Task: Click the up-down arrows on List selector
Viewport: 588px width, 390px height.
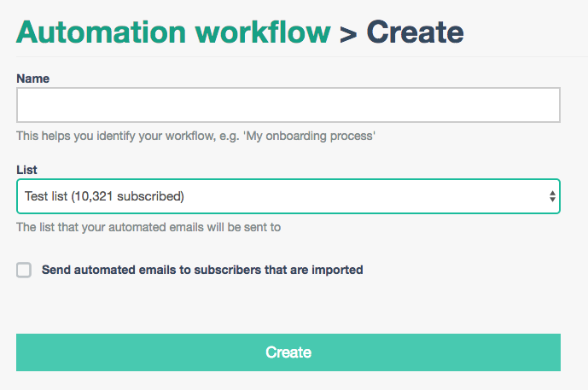Action: coord(552,197)
